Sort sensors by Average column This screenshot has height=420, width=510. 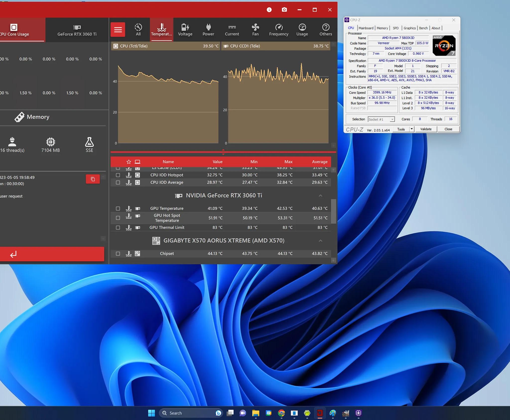coord(320,162)
